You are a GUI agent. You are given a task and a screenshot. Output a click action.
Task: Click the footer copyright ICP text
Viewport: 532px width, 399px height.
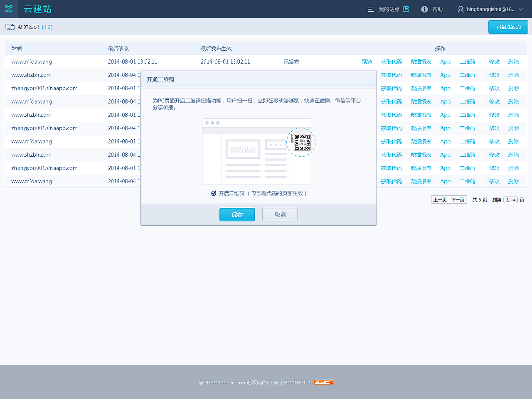(255, 382)
